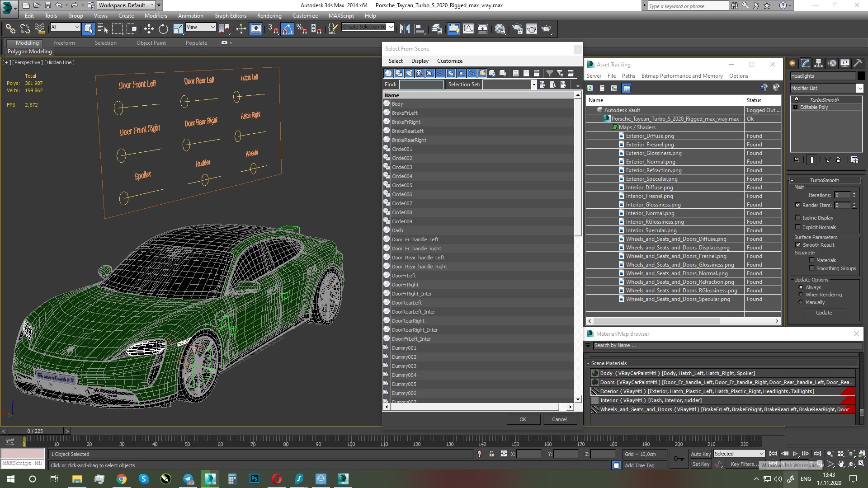Click the funnel filter icon in Select From Scene

(550, 73)
